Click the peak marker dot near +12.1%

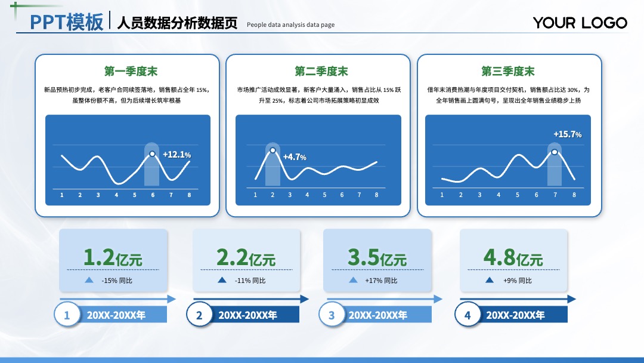click(153, 154)
